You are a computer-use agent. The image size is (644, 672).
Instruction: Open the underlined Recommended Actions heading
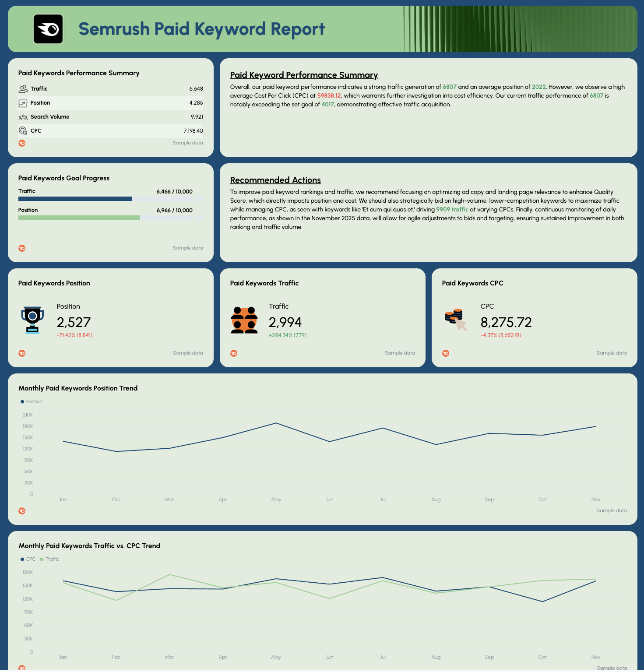pyautogui.click(x=275, y=180)
